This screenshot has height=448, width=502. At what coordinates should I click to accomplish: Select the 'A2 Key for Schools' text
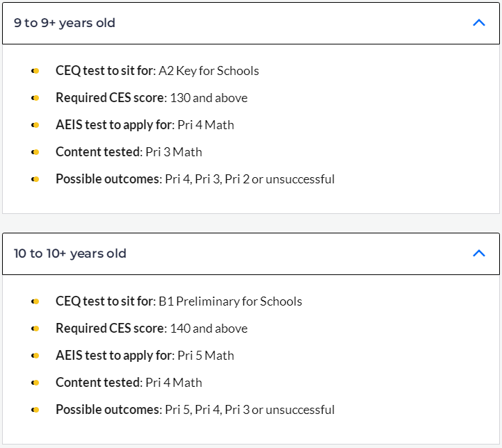(x=209, y=71)
